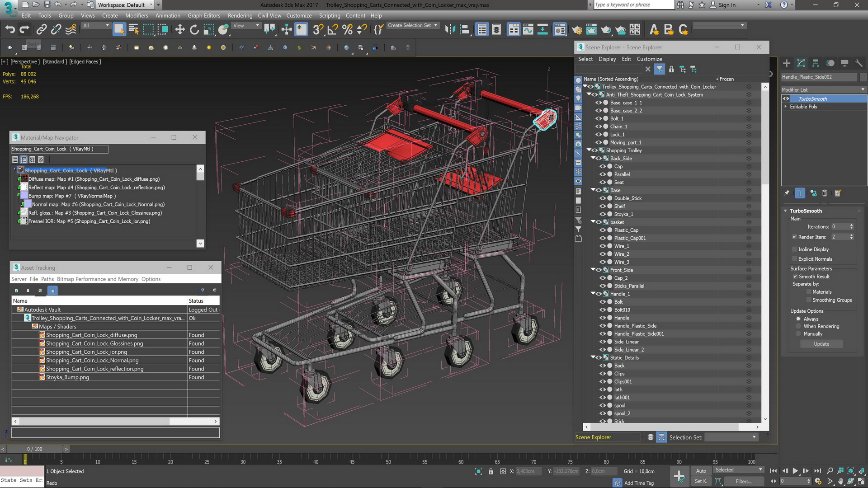Screen dimensions: 868x488
Task: Open Bitmap Performance and Memory menu
Action: [98, 279]
